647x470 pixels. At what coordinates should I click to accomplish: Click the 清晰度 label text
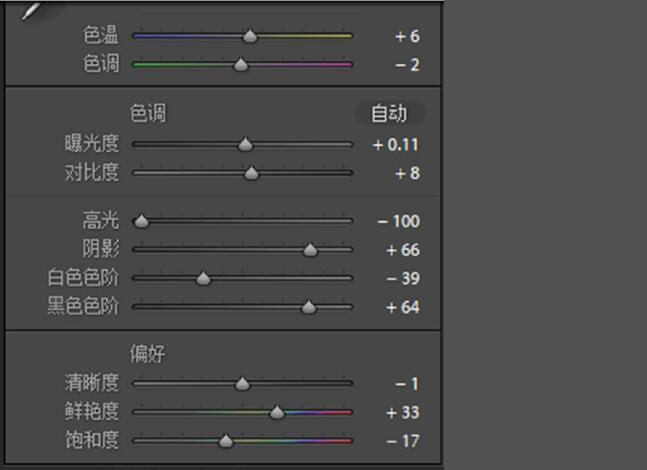point(92,383)
